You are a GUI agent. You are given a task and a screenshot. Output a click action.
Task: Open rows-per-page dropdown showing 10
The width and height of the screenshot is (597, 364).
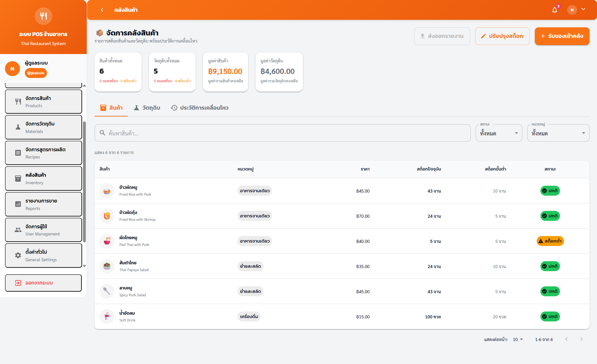pyautogui.click(x=518, y=339)
